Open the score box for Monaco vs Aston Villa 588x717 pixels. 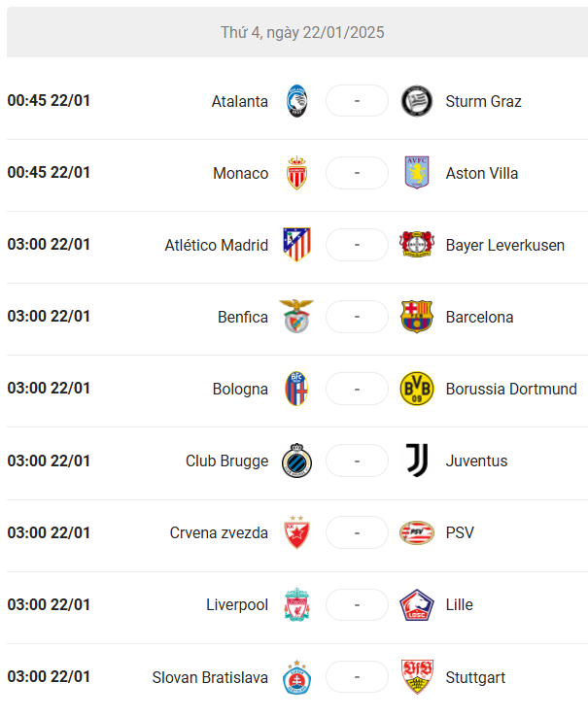pos(357,173)
